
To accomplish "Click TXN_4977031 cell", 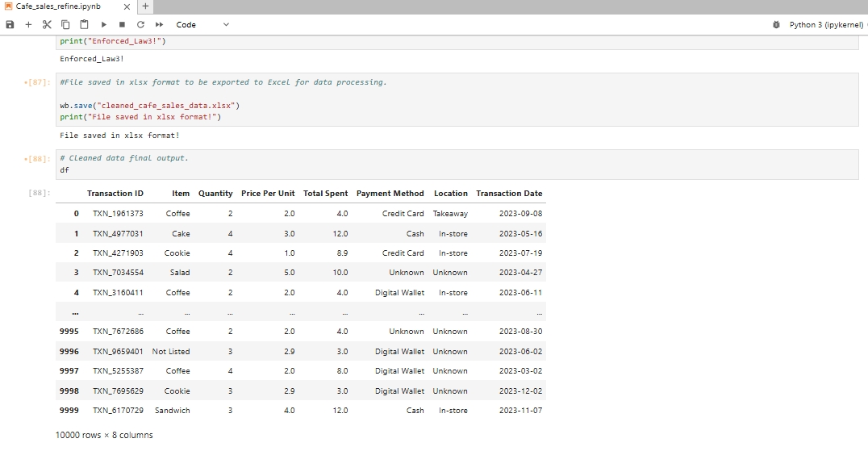I will point(118,234).
